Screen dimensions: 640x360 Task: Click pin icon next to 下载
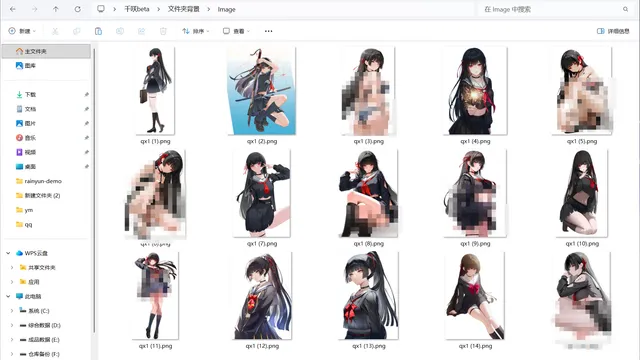pos(87,94)
